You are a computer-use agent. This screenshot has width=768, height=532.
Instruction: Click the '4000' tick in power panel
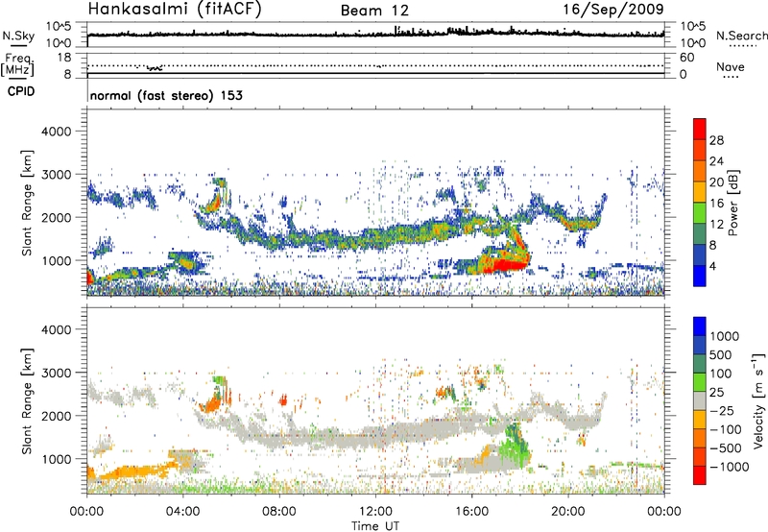coord(56,132)
